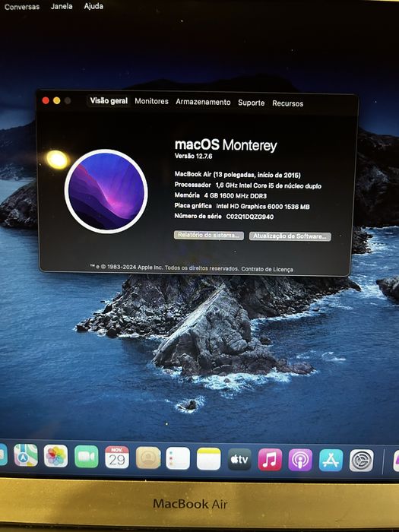Open System Preferences gear icon
Image resolution: width=399 pixels, height=532 pixels.
point(362,461)
